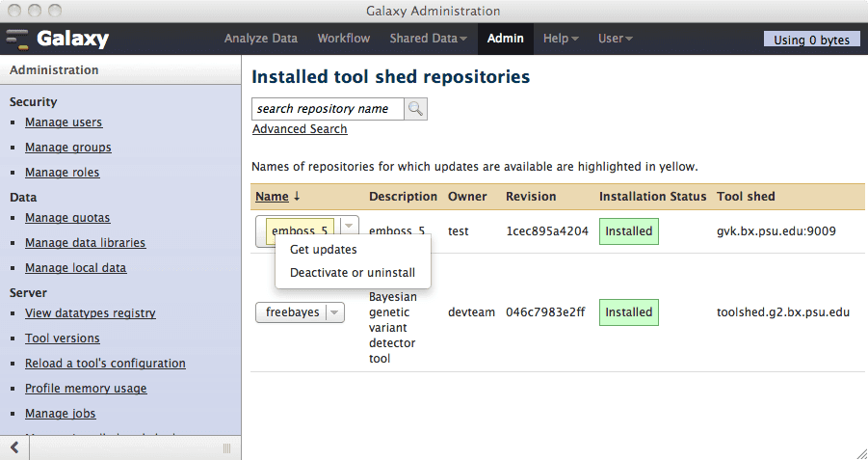This screenshot has width=868, height=460.
Task: Open the User menu
Action: point(615,39)
